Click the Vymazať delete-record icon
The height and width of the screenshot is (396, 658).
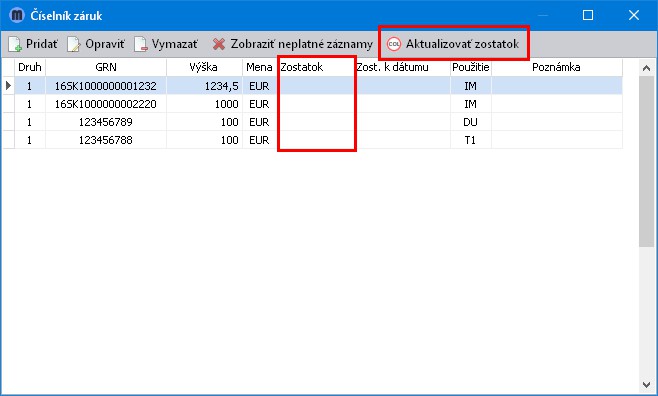141,44
